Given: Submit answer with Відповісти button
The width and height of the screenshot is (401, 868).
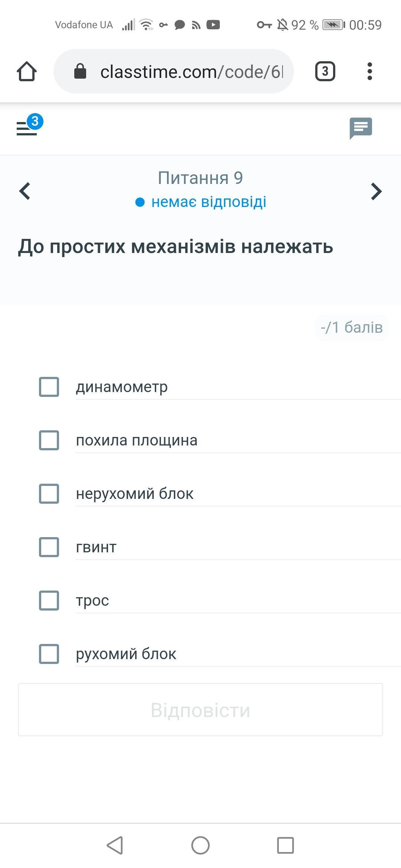Looking at the screenshot, I should (x=200, y=710).
